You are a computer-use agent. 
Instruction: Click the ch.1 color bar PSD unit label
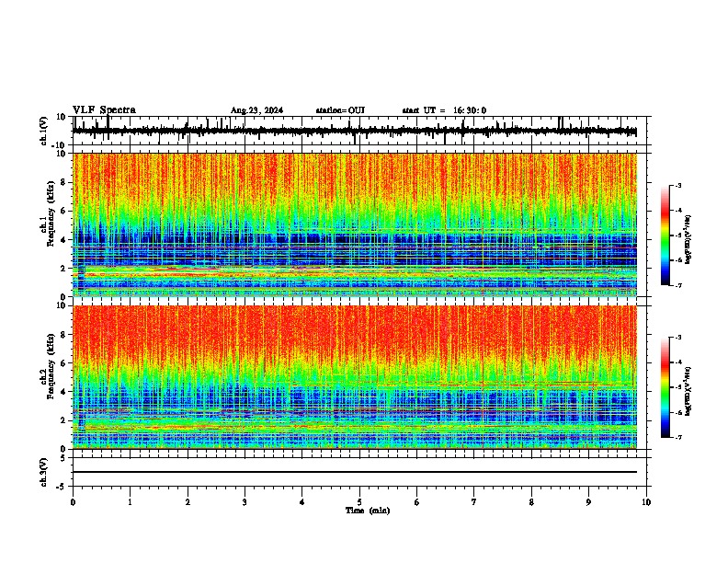pyautogui.click(x=688, y=239)
